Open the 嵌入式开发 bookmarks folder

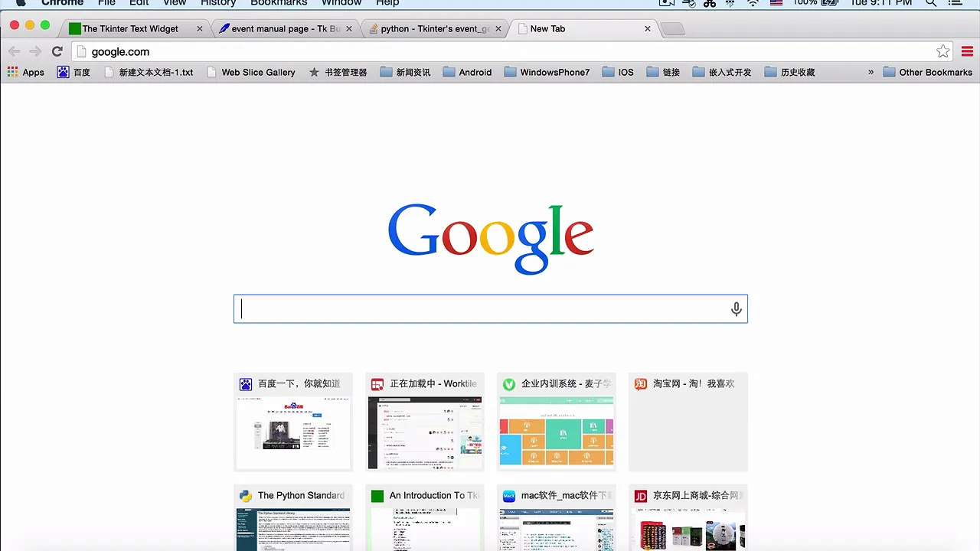click(722, 72)
